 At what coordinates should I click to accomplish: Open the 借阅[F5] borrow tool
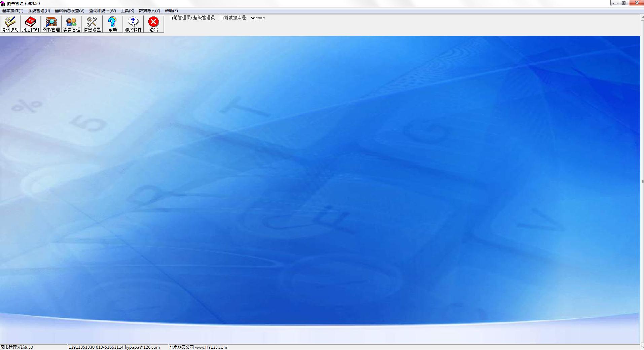point(10,24)
